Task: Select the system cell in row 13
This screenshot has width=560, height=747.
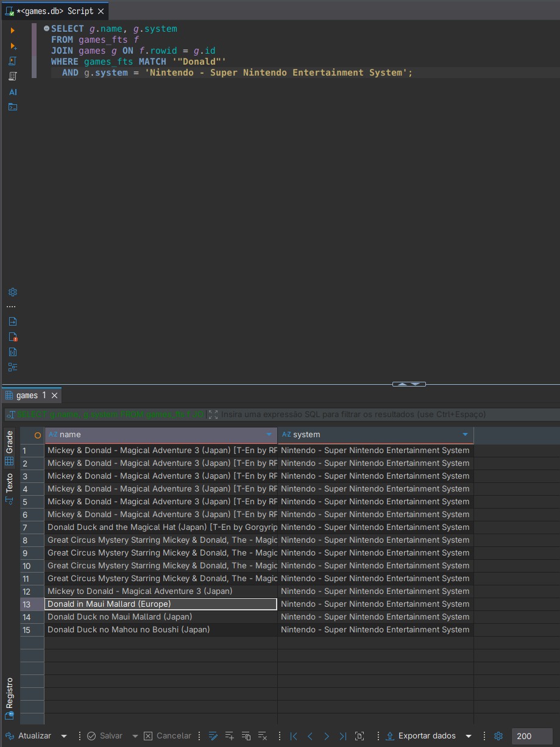Action: pyautogui.click(x=375, y=604)
